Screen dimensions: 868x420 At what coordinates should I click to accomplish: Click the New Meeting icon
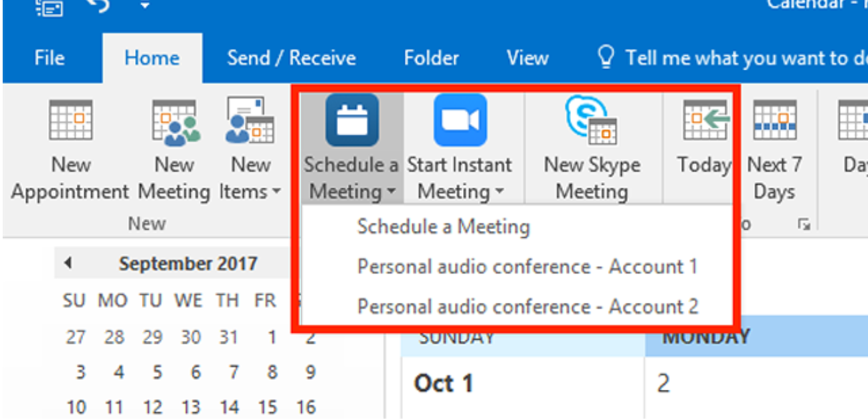pyautogui.click(x=173, y=121)
